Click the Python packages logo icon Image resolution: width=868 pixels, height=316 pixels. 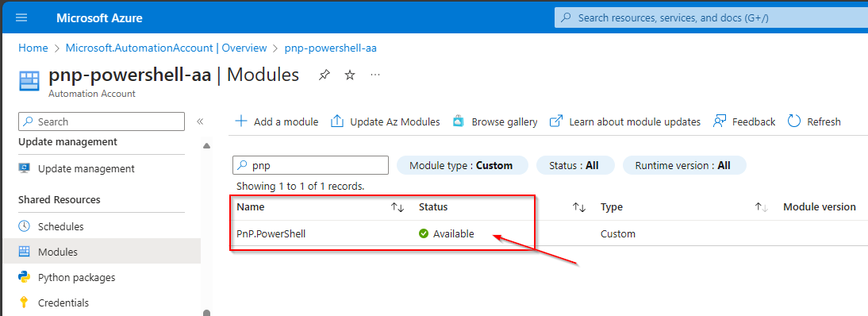coord(24,276)
